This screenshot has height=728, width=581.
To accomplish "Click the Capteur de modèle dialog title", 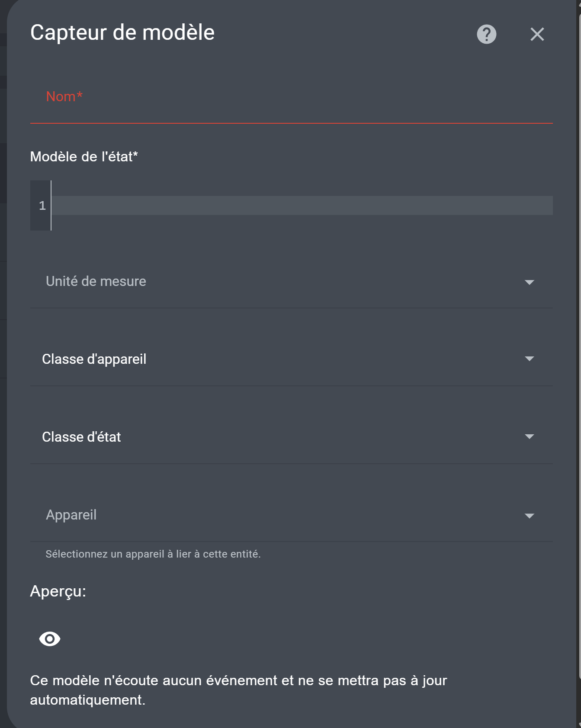I will (x=122, y=32).
